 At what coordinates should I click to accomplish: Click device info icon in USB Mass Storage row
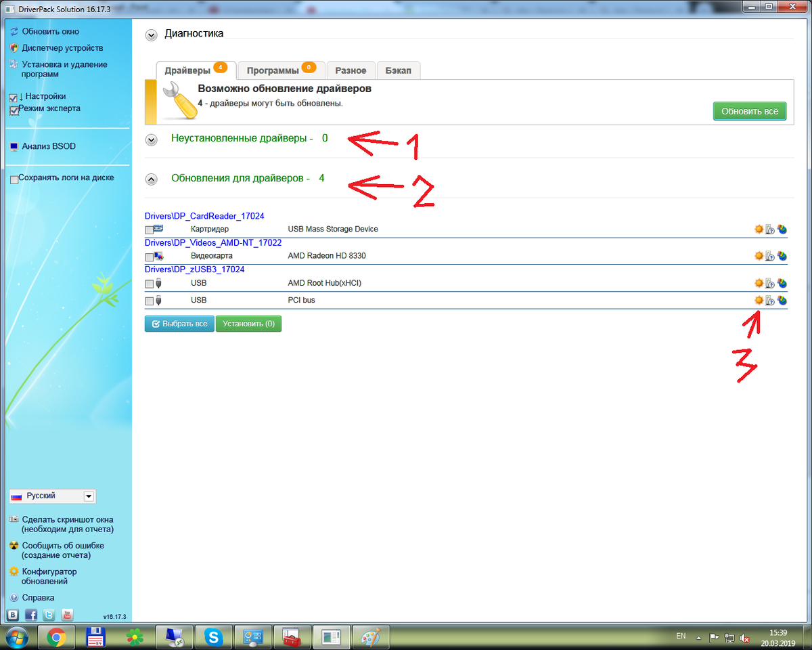click(x=770, y=230)
